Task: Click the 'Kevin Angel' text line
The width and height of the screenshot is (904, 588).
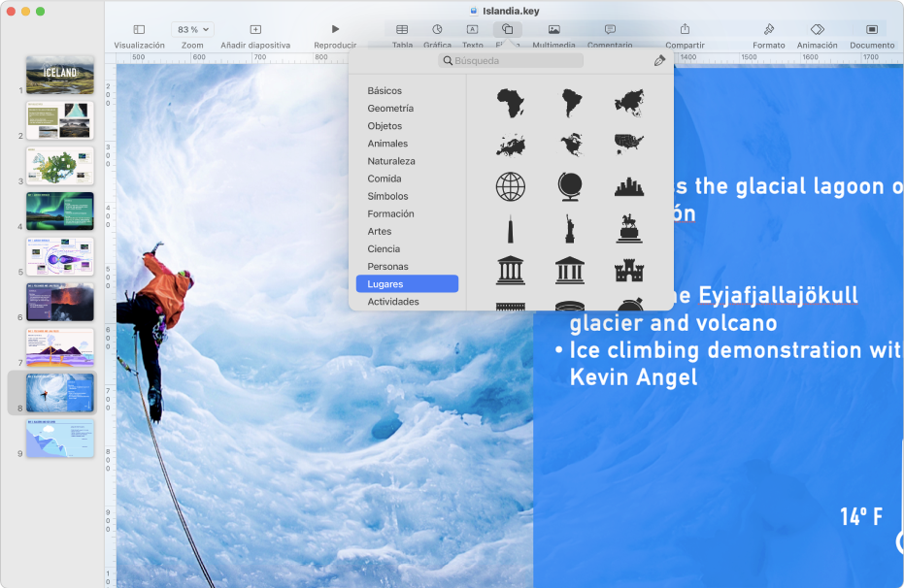Action: point(634,377)
